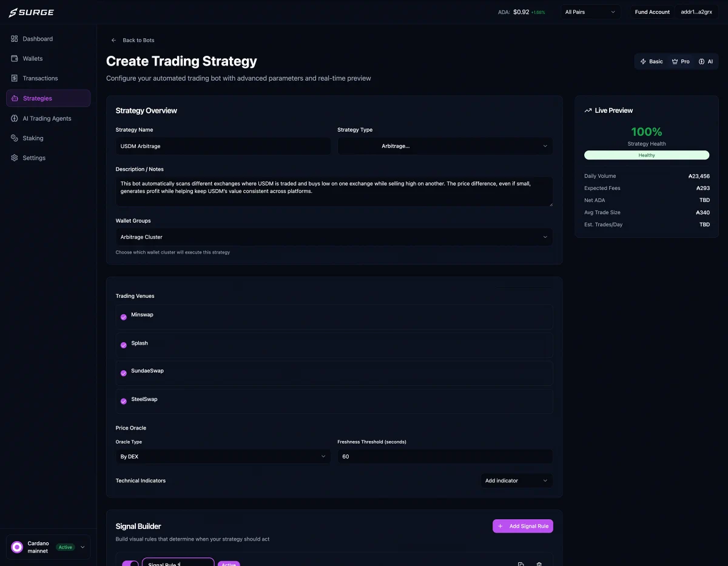This screenshot has width=728, height=566.
Task: Click the Add Signal Rule button
Action: tap(523, 526)
